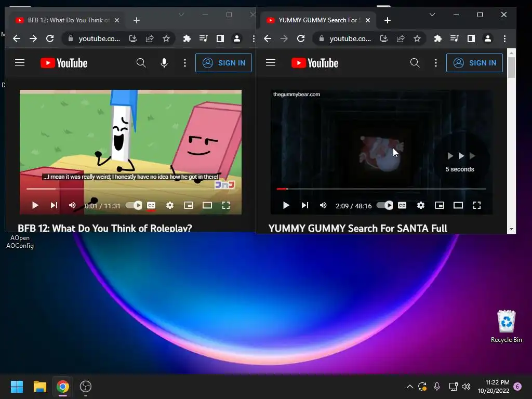532x399 pixels.
Task: Open settings gear in BFB 12 player
Action: pos(170,205)
